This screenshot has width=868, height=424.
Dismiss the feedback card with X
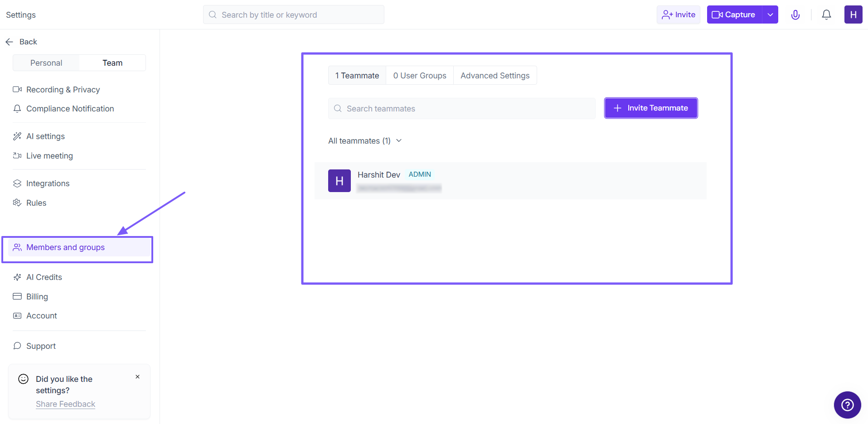tap(137, 377)
